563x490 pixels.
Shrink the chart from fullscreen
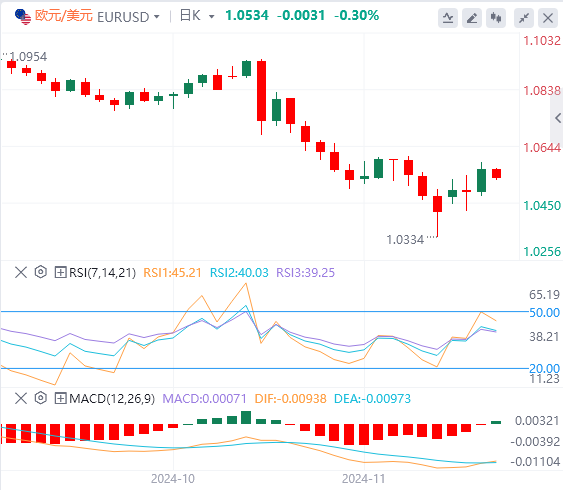524,18
